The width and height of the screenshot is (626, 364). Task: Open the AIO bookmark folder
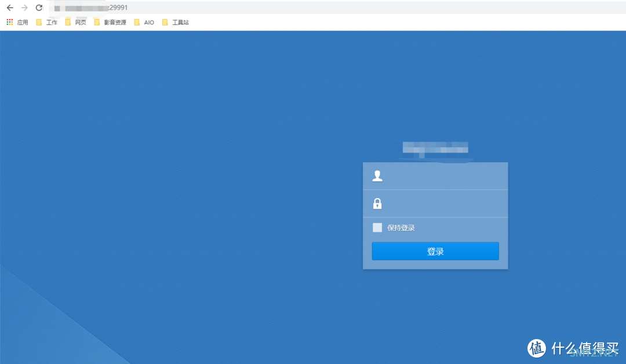[x=144, y=23]
